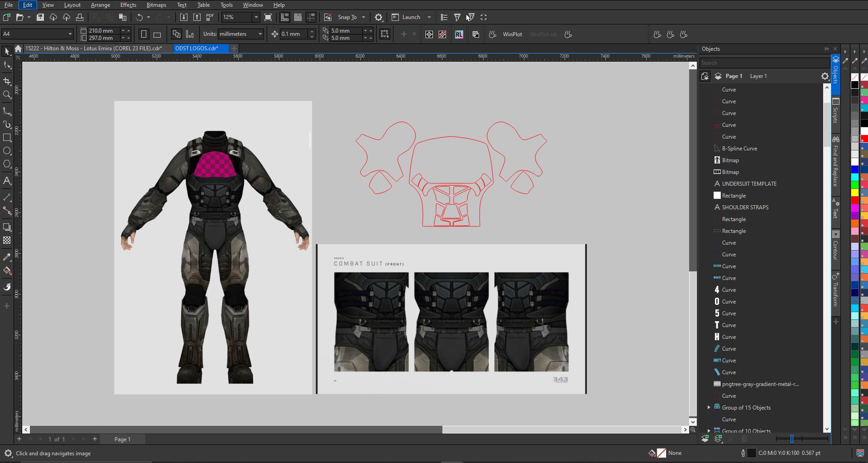This screenshot has width=868, height=463.
Task: Click the blue swatch in the palette
Action: (x=855, y=169)
